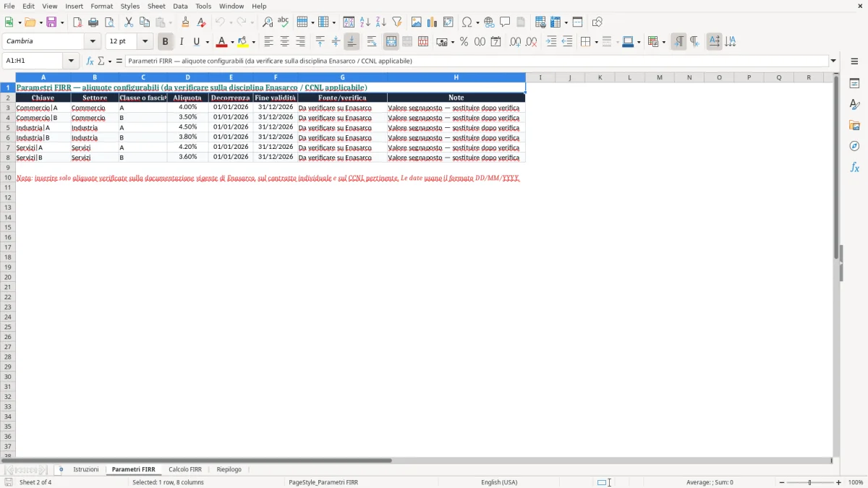This screenshot has height=488, width=868.
Task: Apply the red font color swatch
Action: [221, 42]
